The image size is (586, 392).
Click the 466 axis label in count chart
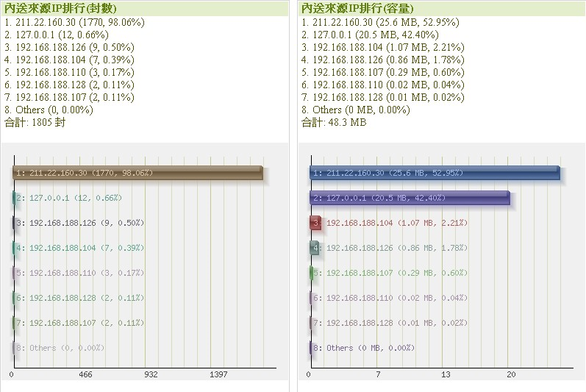click(85, 375)
